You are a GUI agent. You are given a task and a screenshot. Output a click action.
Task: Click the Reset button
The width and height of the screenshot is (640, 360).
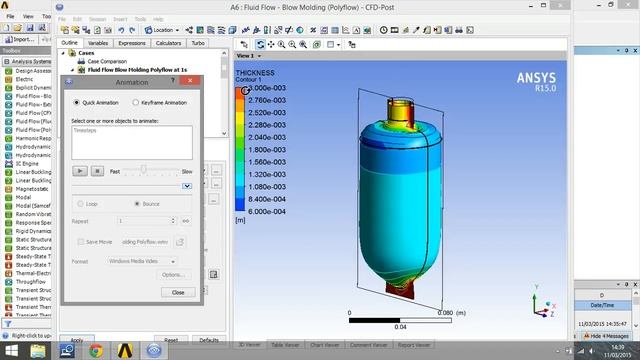pos(171,340)
